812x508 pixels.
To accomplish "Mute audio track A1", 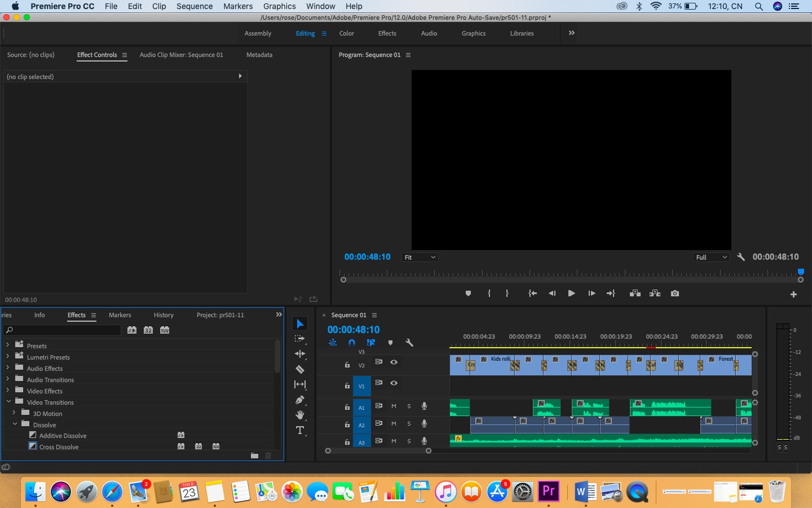I will click(x=394, y=406).
